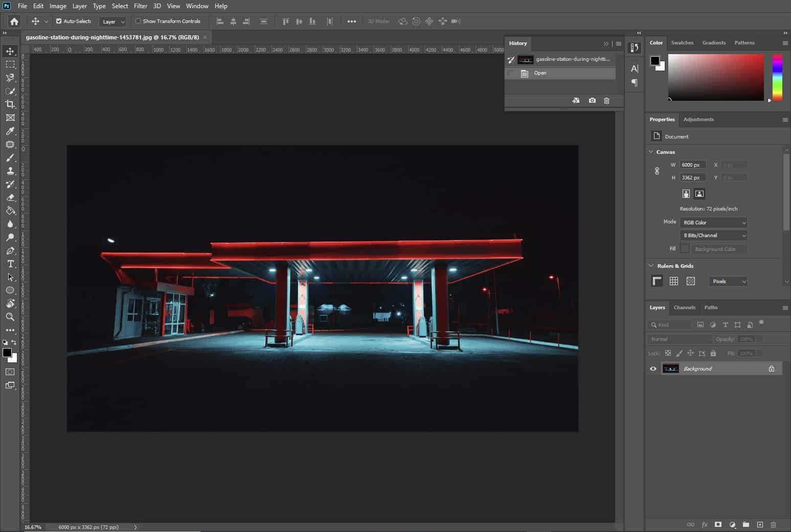Click the zoom percentage field in status bar

point(33,527)
